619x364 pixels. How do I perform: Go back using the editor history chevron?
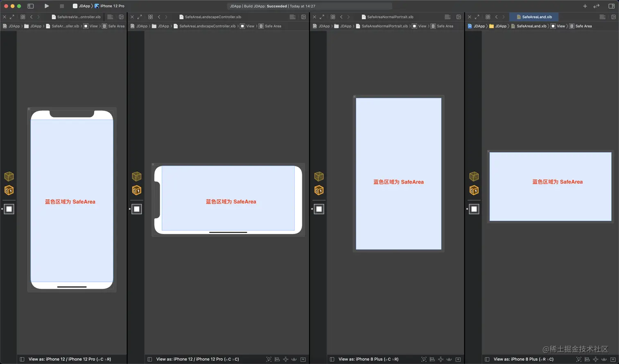pos(32,17)
